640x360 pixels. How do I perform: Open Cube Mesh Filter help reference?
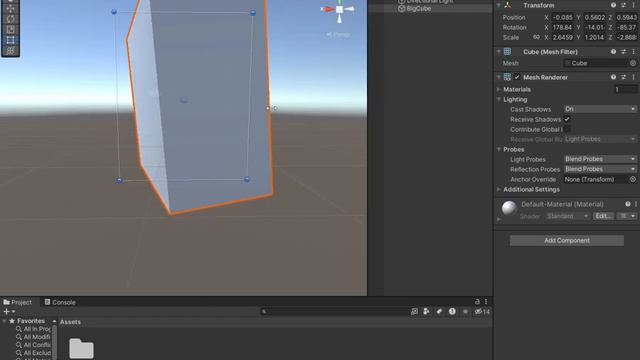coord(613,52)
